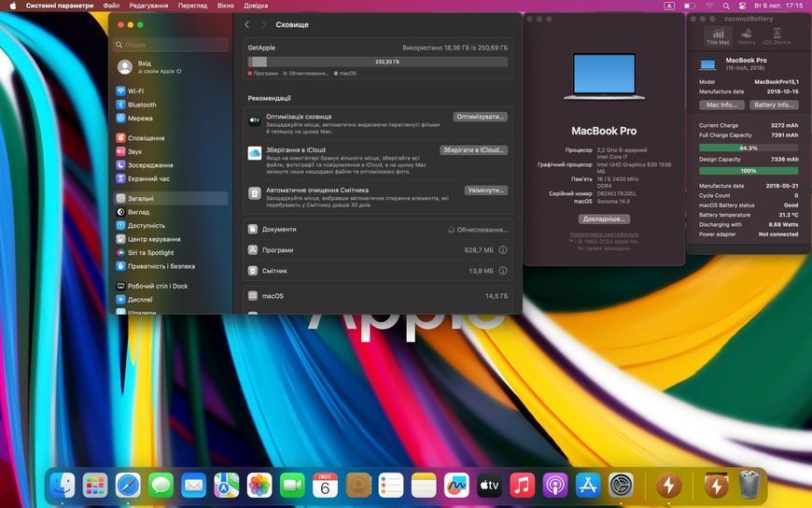The image size is (812, 508).
Task: Click Вхід Apple ID sign-in row
Action: pos(171,67)
